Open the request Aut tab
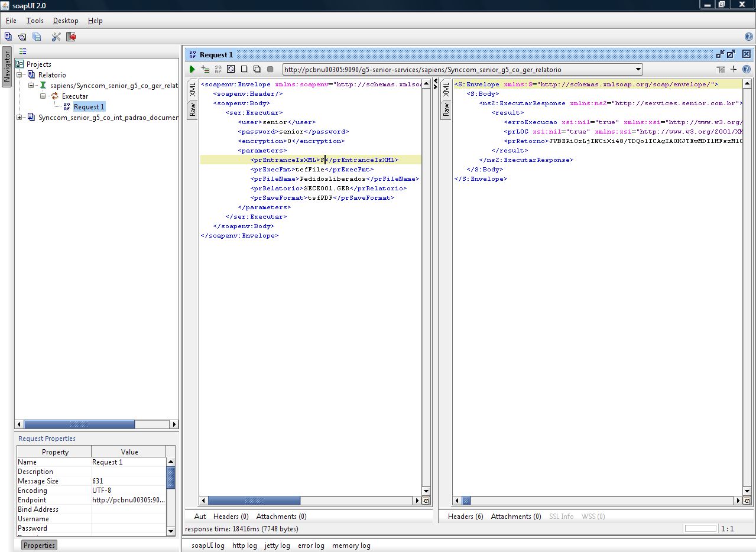 click(200, 517)
